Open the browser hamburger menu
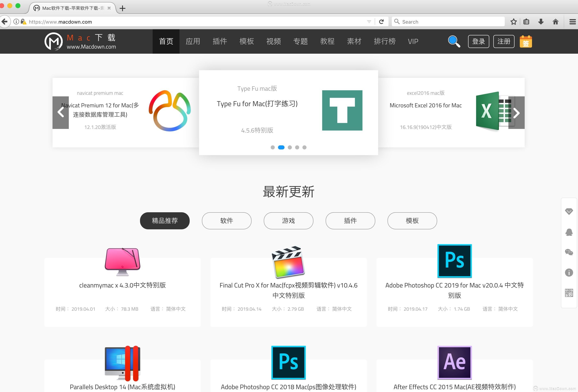 pos(573,22)
